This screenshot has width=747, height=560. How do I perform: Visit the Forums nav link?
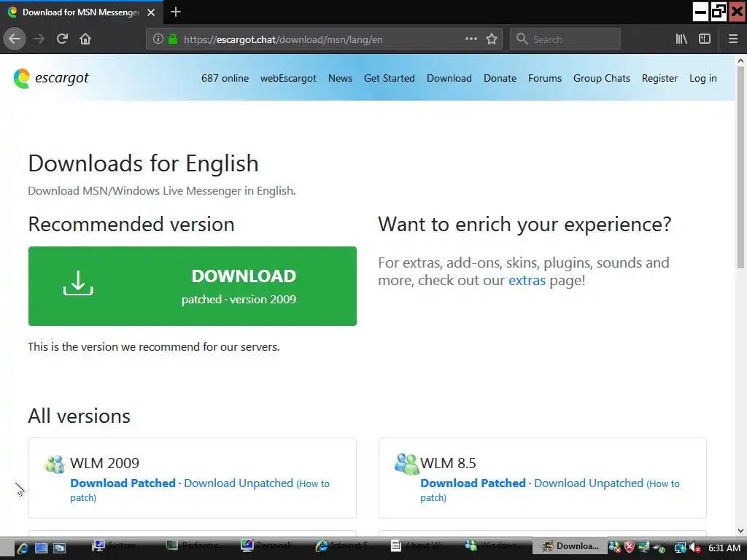(x=544, y=78)
